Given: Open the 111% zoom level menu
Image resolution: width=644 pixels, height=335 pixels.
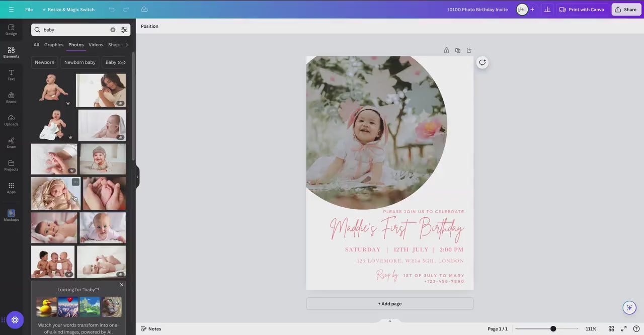Looking at the screenshot, I should click(591, 329).
